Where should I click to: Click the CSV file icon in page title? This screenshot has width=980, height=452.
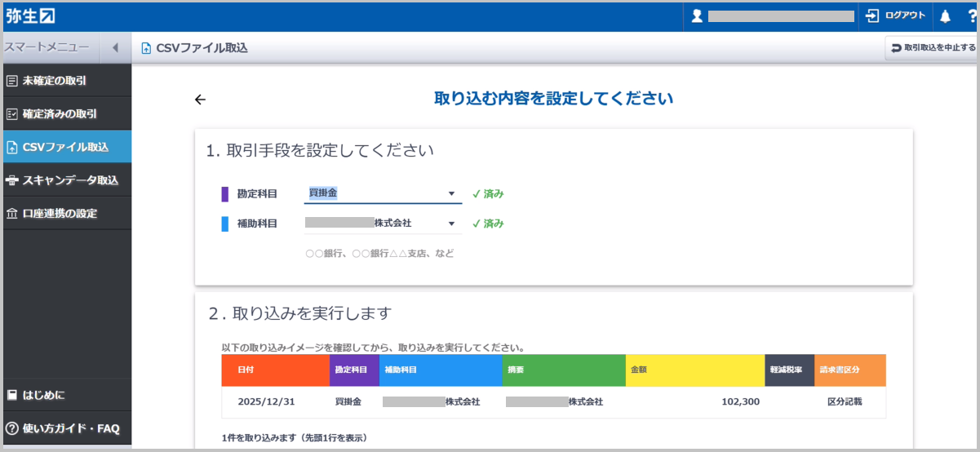(x=146, y=48)
